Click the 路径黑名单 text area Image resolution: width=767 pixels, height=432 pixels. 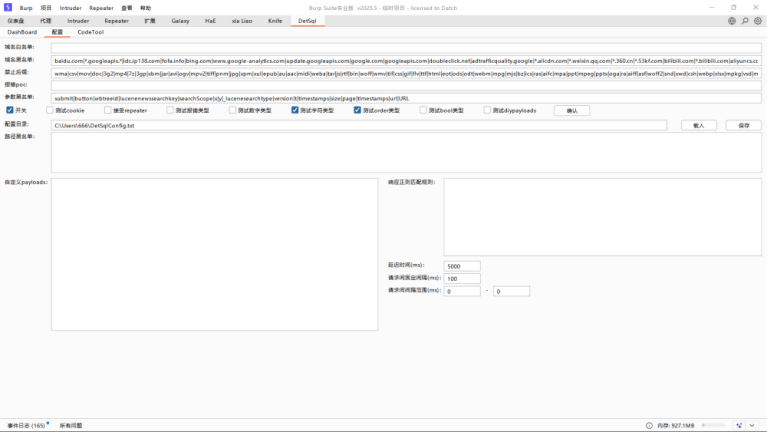click(x=406, y=153)
